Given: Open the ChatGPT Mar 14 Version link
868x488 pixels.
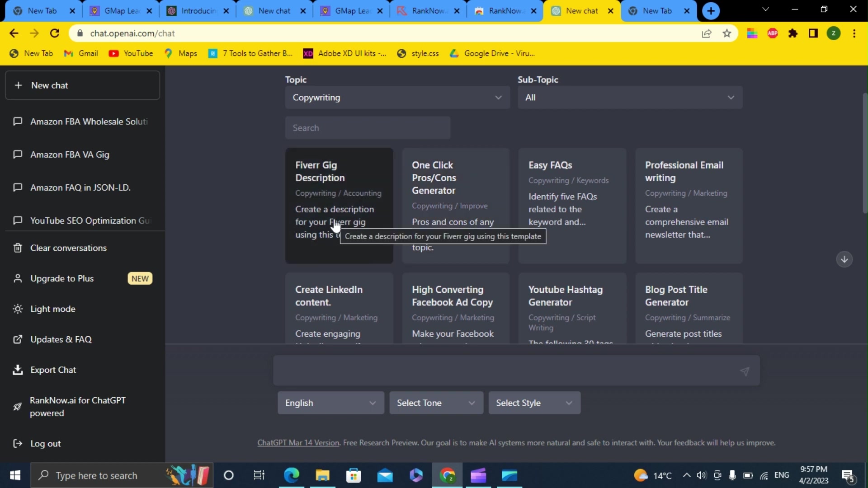Looking at the screenshot, I should 298,443.
